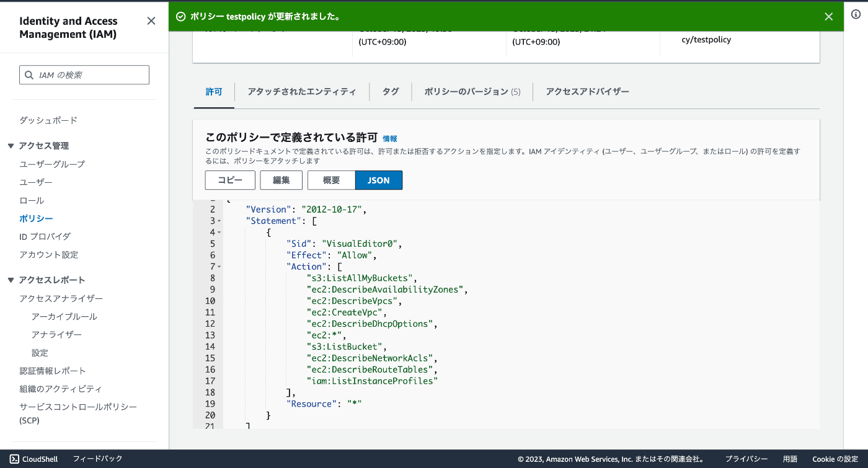Image resolution: width=868 pixels, height=468 pixels.
Task: Click the "Effect": "Allow" line
Action: (332, 255)
